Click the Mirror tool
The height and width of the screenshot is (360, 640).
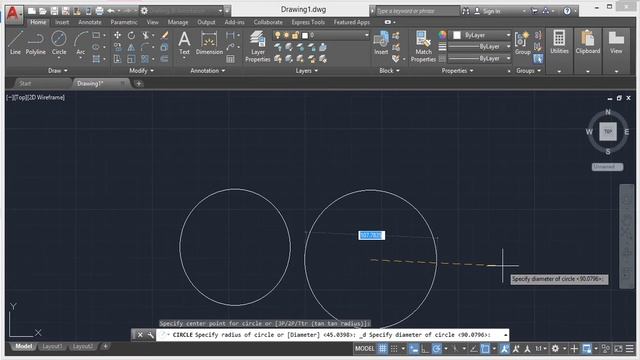(131, 47)
